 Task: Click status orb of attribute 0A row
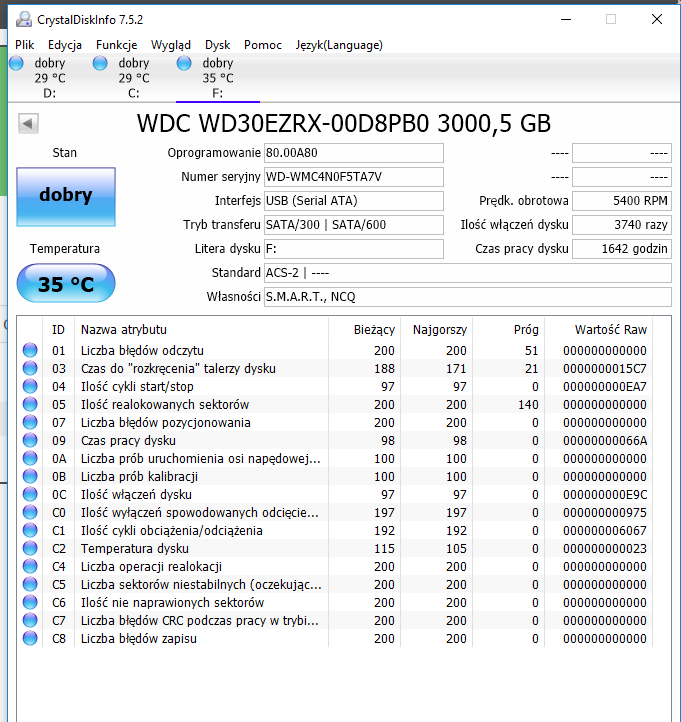pos(30,458)
